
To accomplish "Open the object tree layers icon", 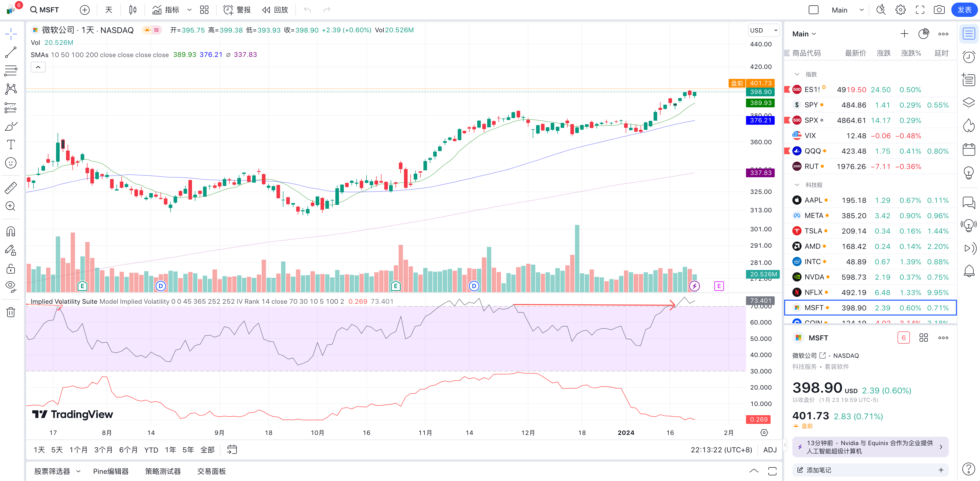I will tap(968, 102).
